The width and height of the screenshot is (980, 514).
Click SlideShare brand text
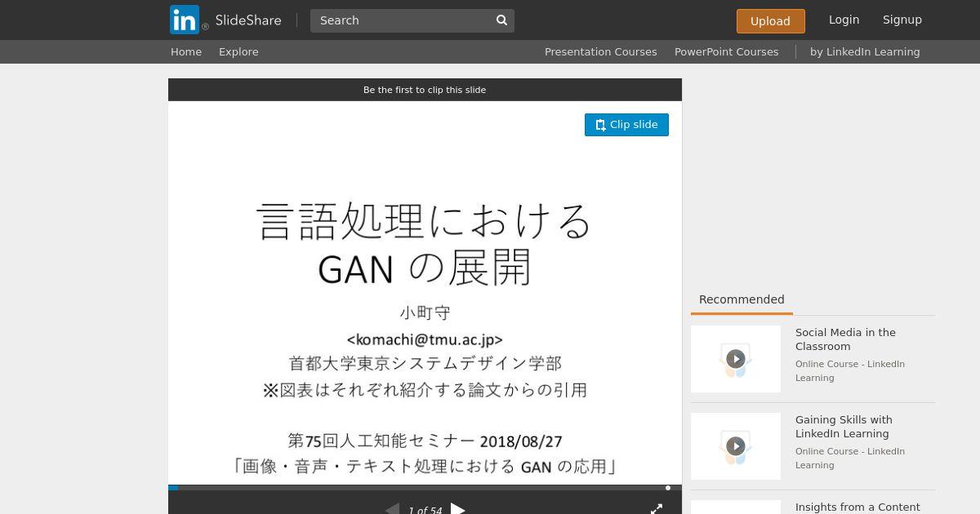pyautogui.click(x=248, y=20)
